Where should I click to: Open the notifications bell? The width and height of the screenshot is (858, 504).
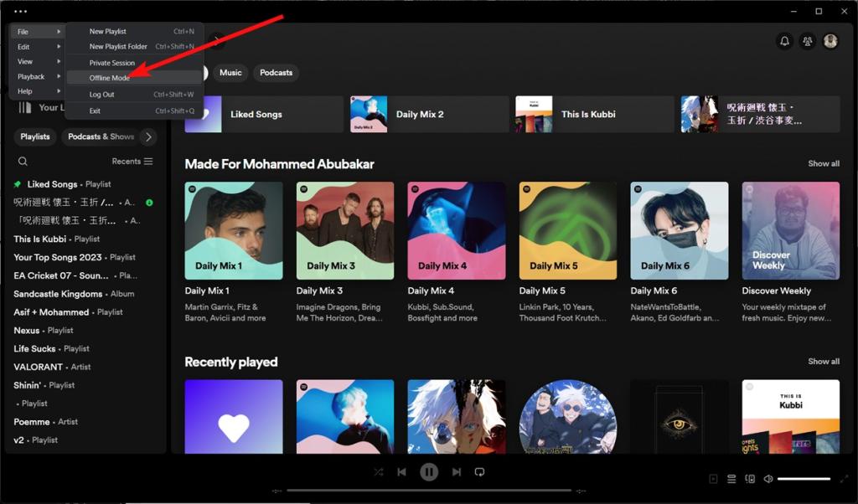coord(784,40)
